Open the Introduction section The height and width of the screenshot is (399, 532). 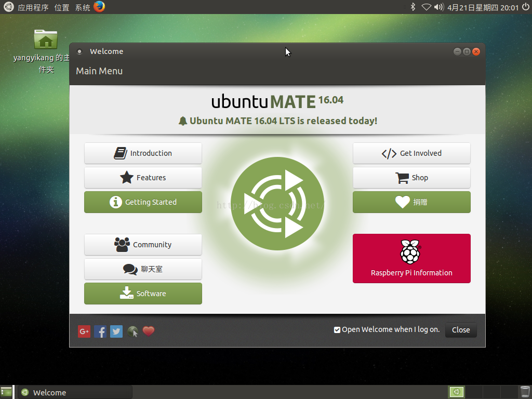pyautogui.click(x=143, y=153)
